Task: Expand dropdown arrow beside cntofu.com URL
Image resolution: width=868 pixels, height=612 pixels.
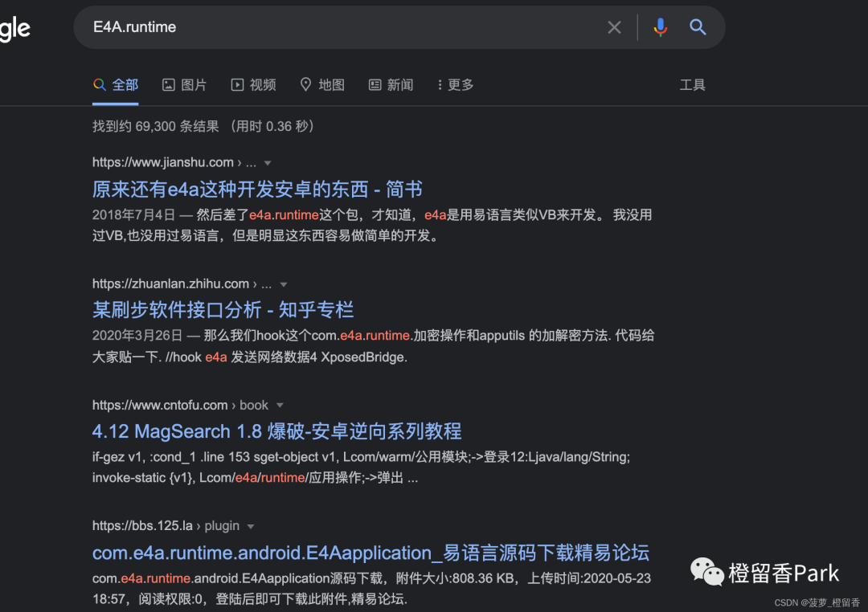Action: click(280, 406)
